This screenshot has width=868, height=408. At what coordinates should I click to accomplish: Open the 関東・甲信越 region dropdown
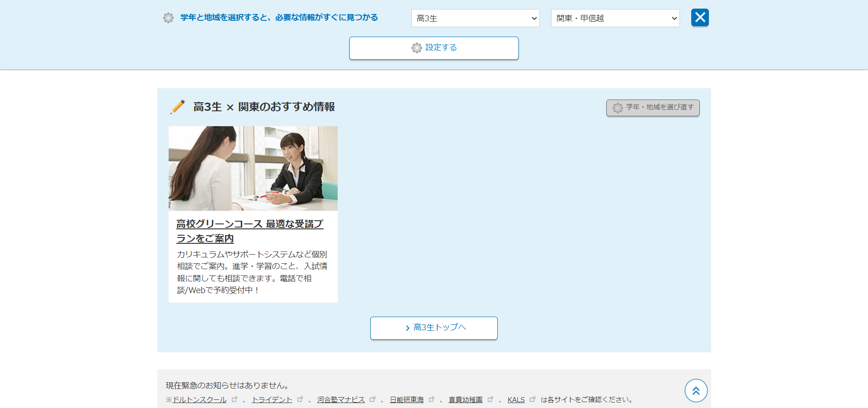(x=615, y=18)
